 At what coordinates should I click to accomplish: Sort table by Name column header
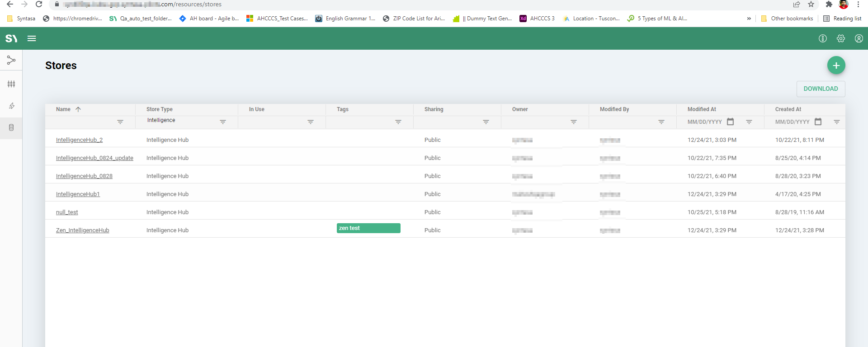coord(63,109)
